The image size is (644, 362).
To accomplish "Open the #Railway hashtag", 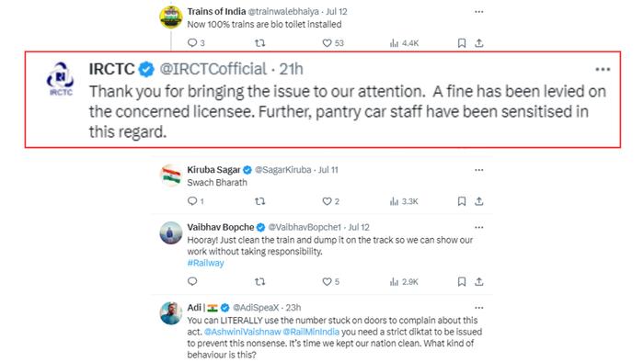I will pos(206,263).
